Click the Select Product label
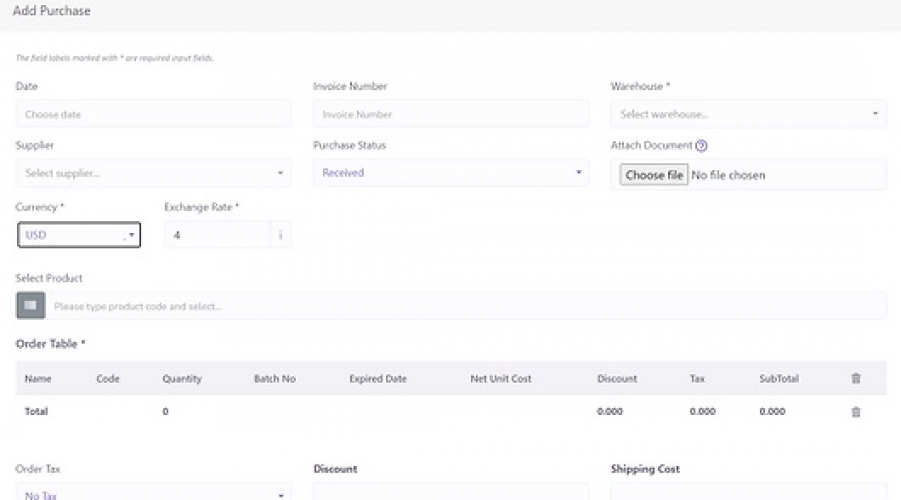The width and height of the screenshot is (901, 500). coord(49,278)
